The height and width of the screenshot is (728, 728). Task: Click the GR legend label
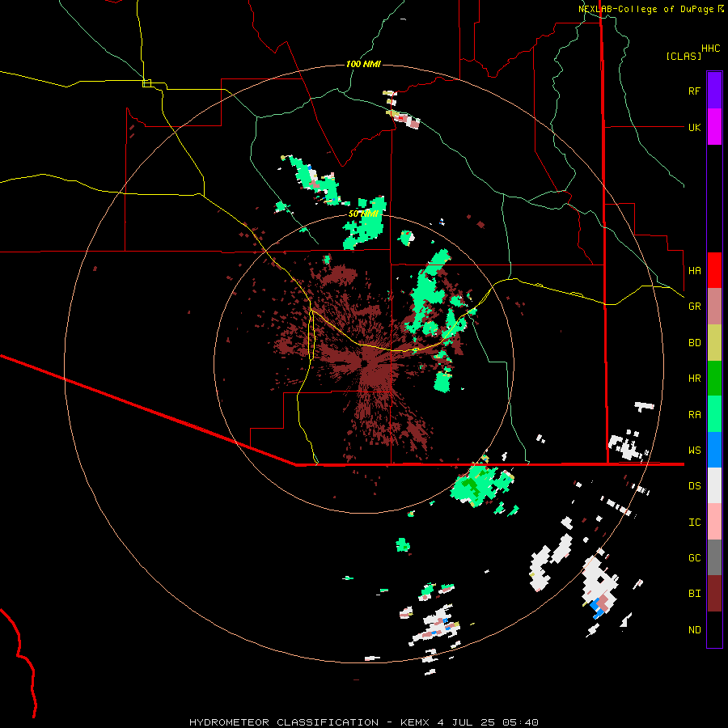[694, 307]
